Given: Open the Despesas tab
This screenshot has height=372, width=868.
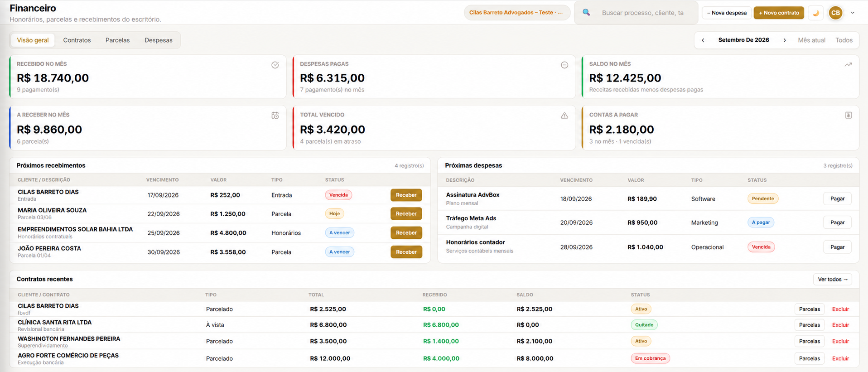Looking at the screenshot, I should pyautogui.click(x=159, y=40).
